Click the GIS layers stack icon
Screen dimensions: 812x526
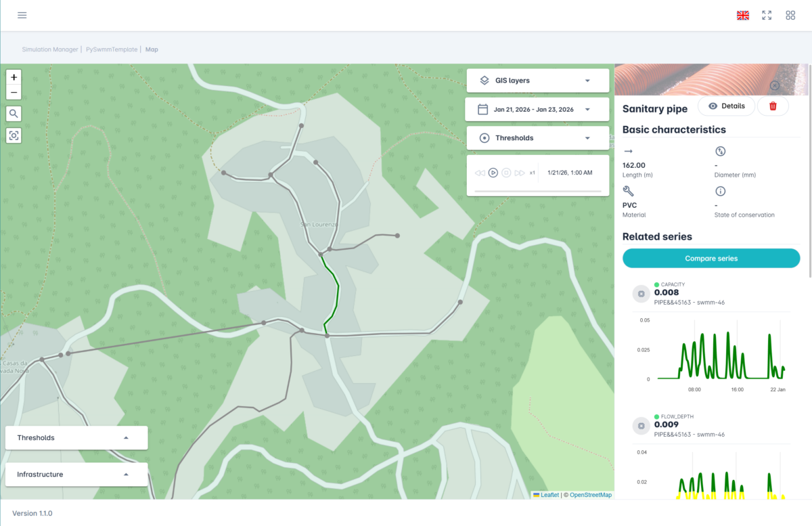click(484, 81)
